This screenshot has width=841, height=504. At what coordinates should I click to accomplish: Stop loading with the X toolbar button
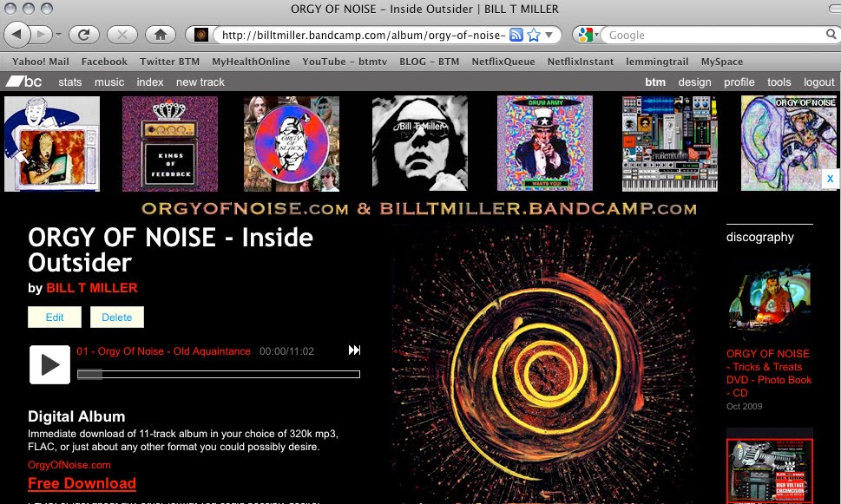(122, 35)
